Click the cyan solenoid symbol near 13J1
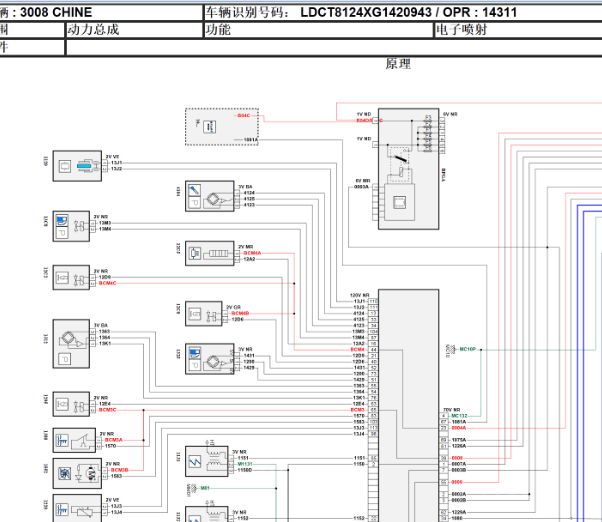This screenshot has height=522, width=602. pyautogui.click(x=84, y=166)
